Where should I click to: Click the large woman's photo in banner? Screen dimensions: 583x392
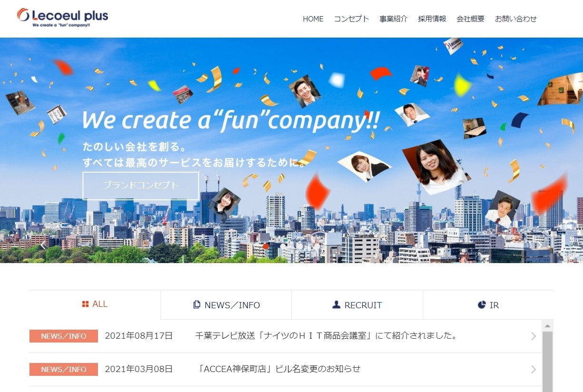pos(436,167)
